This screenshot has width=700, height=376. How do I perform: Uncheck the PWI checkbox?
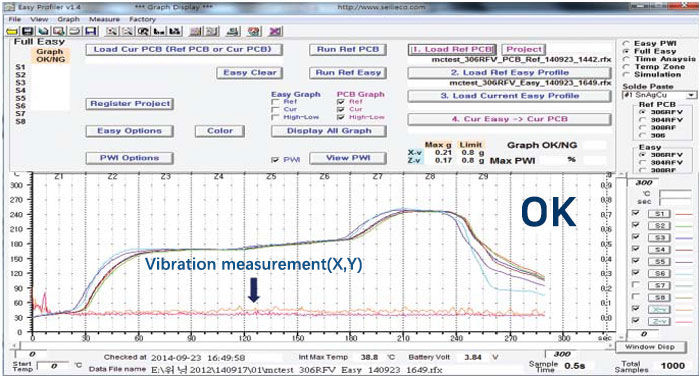275,160
